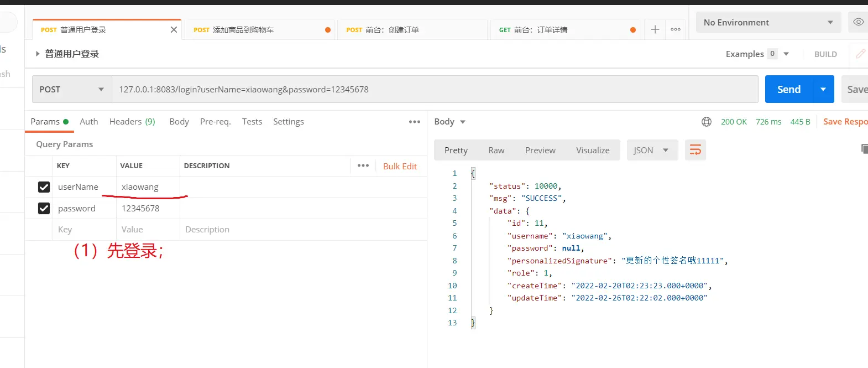Viewport: 868px width, 368px height.
Task: Expand the JSON format dropdown
Action: coord(652,151)
